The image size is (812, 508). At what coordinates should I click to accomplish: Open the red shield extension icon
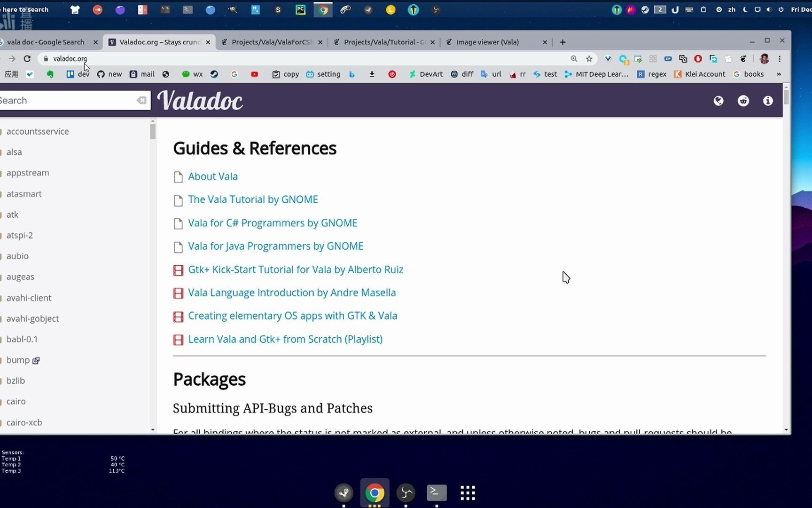pos(698,59)
